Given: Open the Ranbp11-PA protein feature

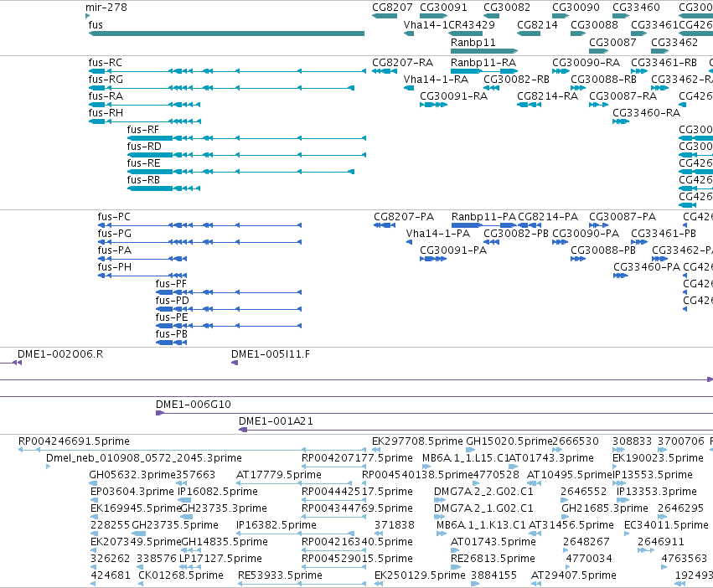Looking at the screenshot, I should (483, 225).
